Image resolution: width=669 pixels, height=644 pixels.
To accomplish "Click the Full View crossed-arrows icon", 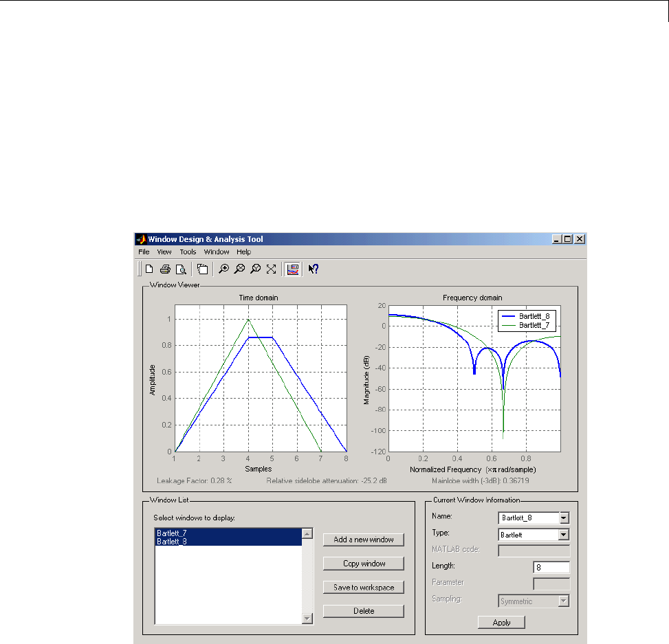I will coord(272,269).
